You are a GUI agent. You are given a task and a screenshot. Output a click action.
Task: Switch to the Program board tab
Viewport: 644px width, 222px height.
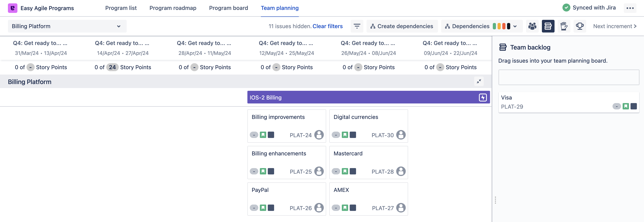[228, 8]
